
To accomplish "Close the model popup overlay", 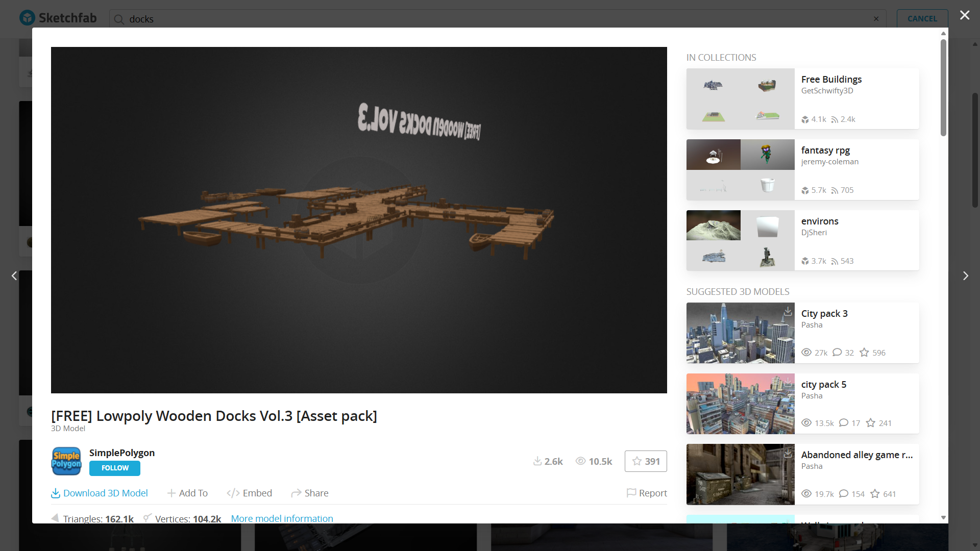I will pos(964,15).
